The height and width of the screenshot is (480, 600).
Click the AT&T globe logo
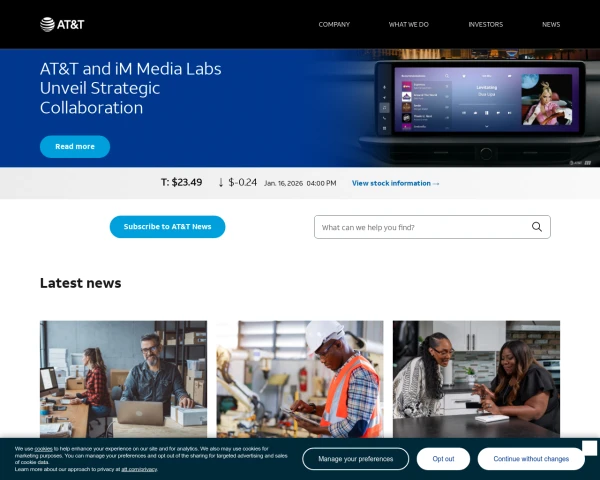coord(47,24)
